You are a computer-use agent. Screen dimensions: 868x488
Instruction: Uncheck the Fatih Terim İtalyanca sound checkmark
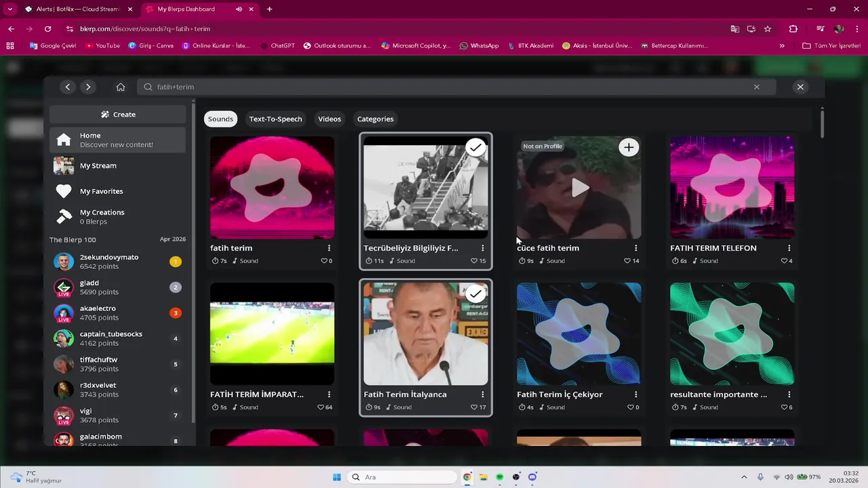(475, 293)
